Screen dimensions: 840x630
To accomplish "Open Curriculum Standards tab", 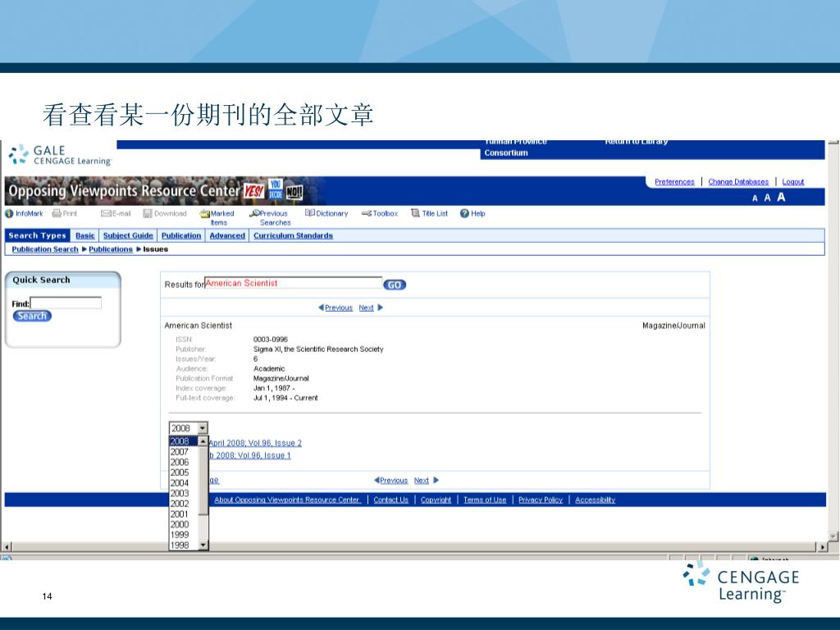I will 293,235.
